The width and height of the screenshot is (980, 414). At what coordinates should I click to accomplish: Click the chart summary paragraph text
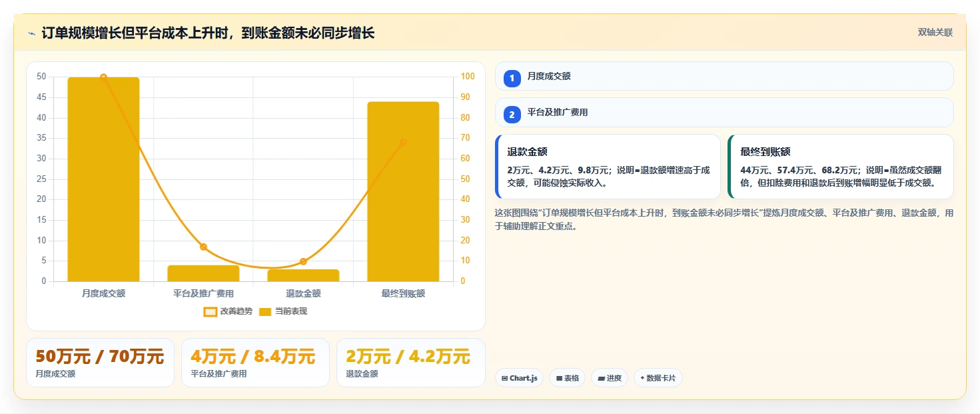pos(724,219)
